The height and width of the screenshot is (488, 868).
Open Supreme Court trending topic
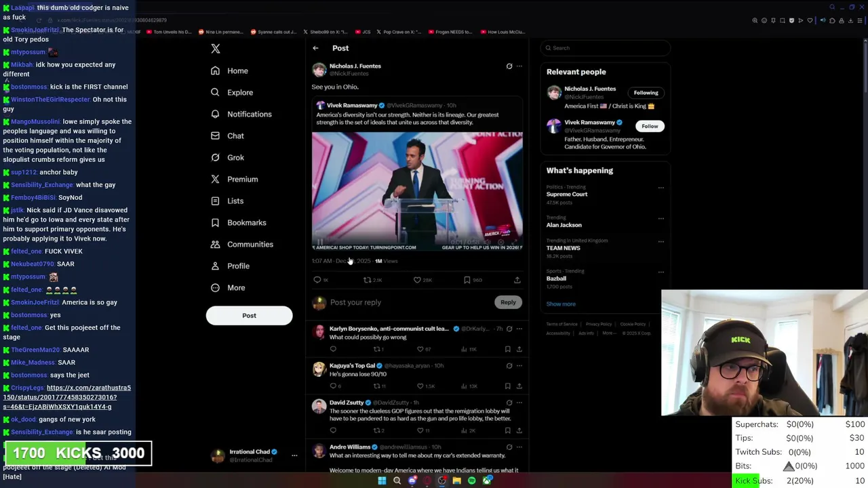click(567, 195)
